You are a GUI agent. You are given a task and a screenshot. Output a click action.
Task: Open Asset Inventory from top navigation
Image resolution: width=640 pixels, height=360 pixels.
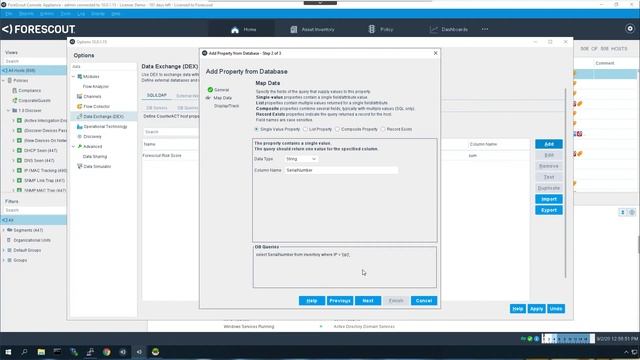[x=312, y=29]
